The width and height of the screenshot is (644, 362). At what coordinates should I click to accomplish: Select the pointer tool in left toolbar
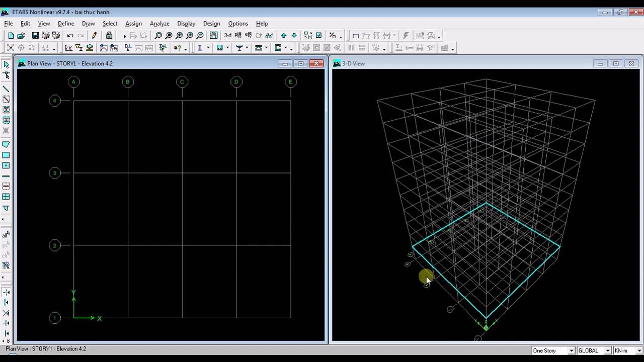click(x=6, y=65)
